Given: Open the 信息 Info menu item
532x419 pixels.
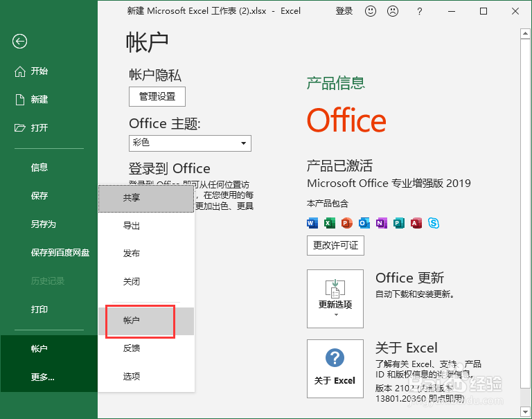Looking at the screenshot, I should 39,168.
